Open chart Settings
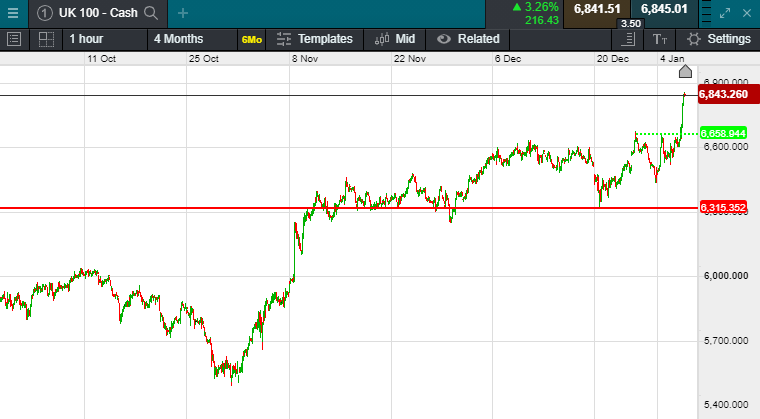This screenshot has width=760, height=419. (719, 39)
